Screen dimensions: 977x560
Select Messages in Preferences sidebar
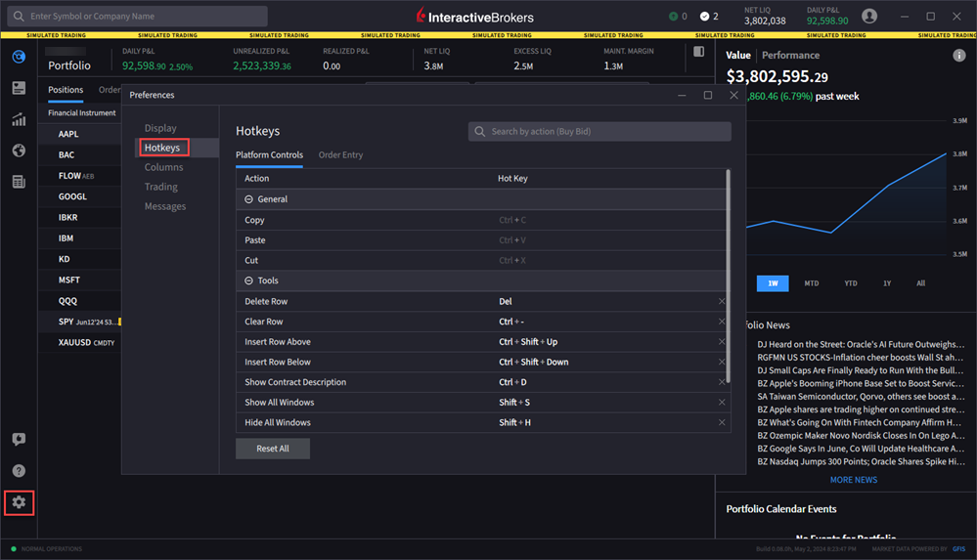pos(165,206)
